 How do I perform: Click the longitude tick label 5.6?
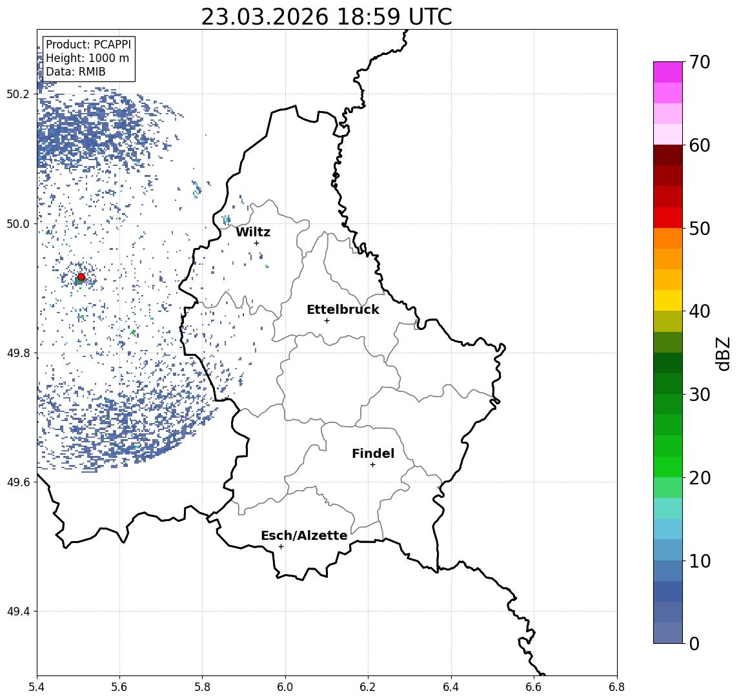tap(119, 687)
